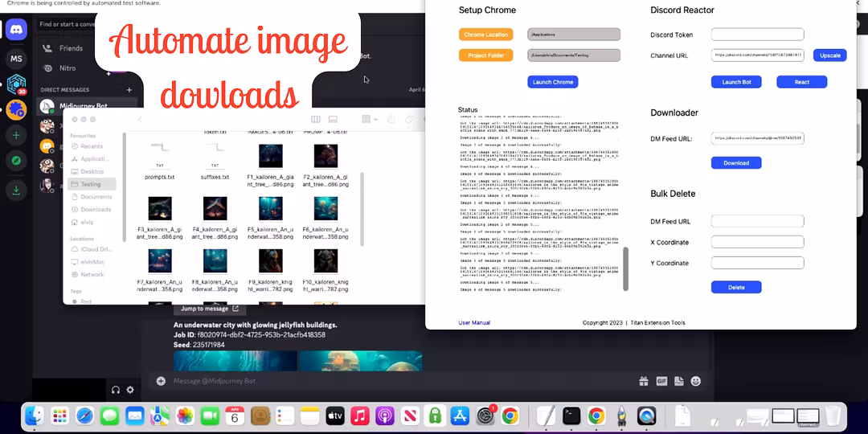Open the Discord home logo icon

pos(16,30)
